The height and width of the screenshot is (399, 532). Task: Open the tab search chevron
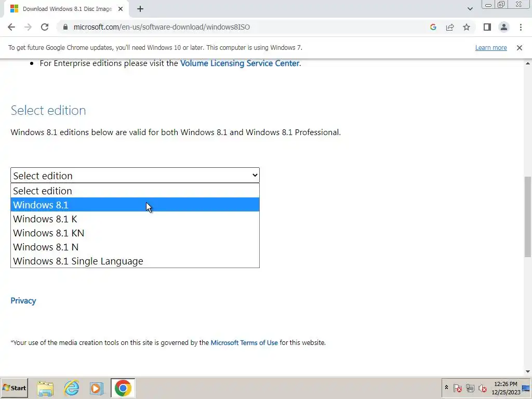[x=470, y=9]
